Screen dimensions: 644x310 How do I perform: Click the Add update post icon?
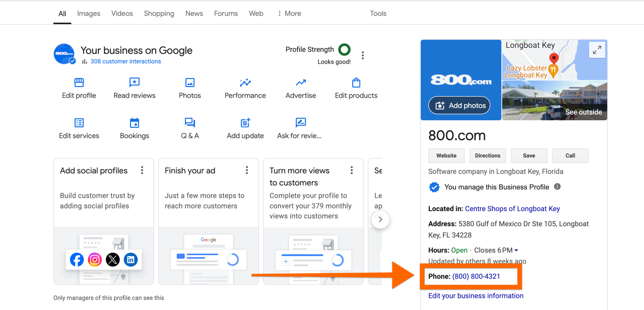point(245,123)
